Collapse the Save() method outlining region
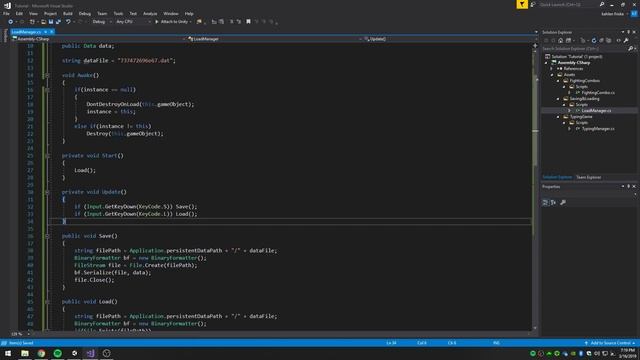The height and width of the screenshot is (360, 640). (x=47, y=236)
